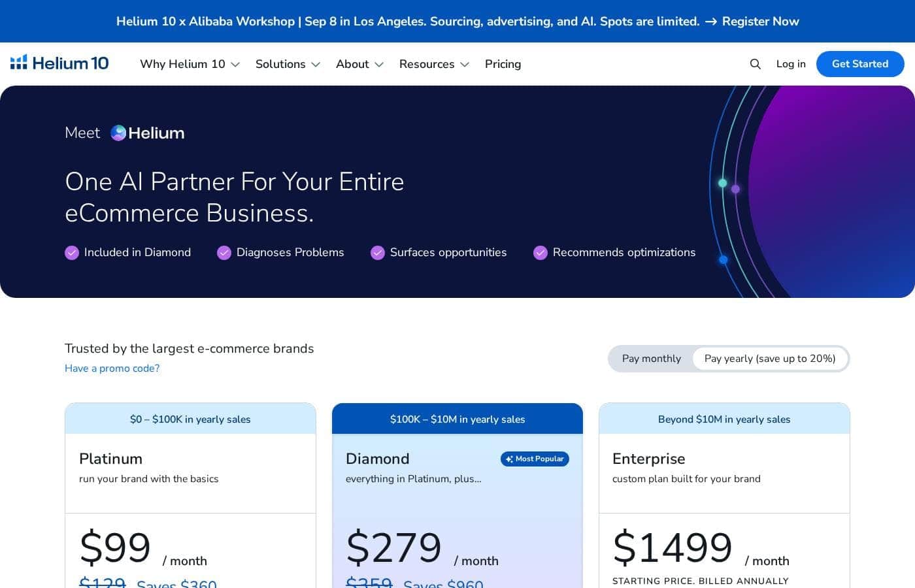Click Register Now in the banner
Viewport: 915px width, 588px height.
click(761, 22)
